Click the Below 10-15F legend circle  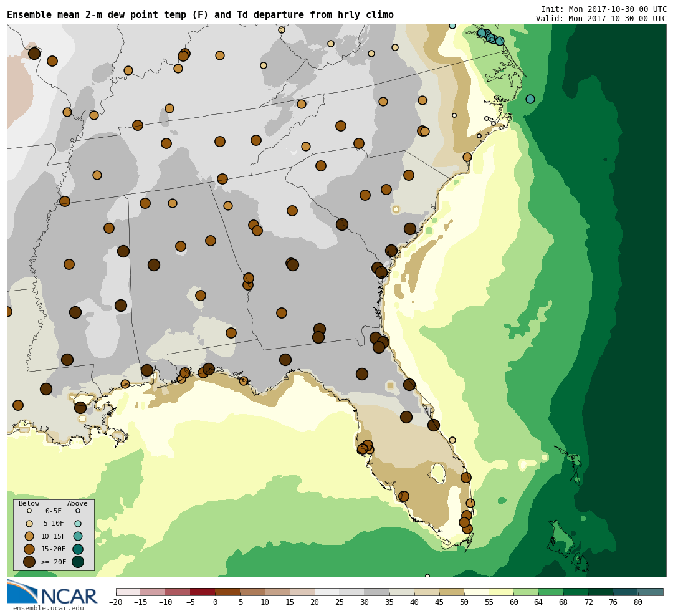pyautogui.click(x=29, y=536)
